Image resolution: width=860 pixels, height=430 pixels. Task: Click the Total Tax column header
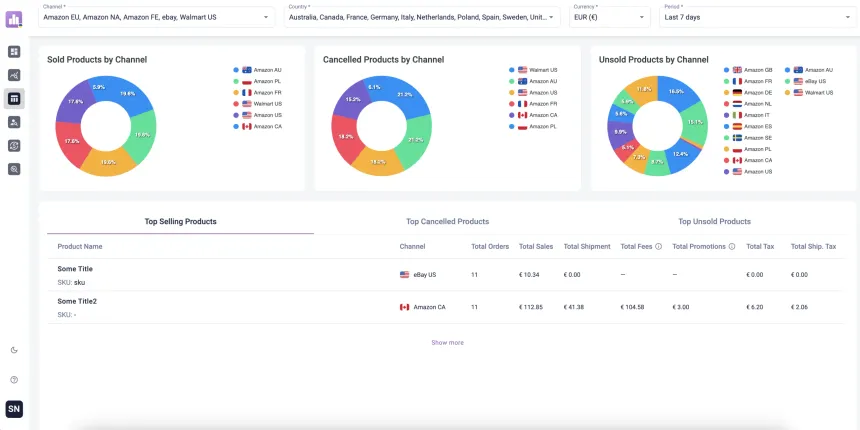(760, 247)
